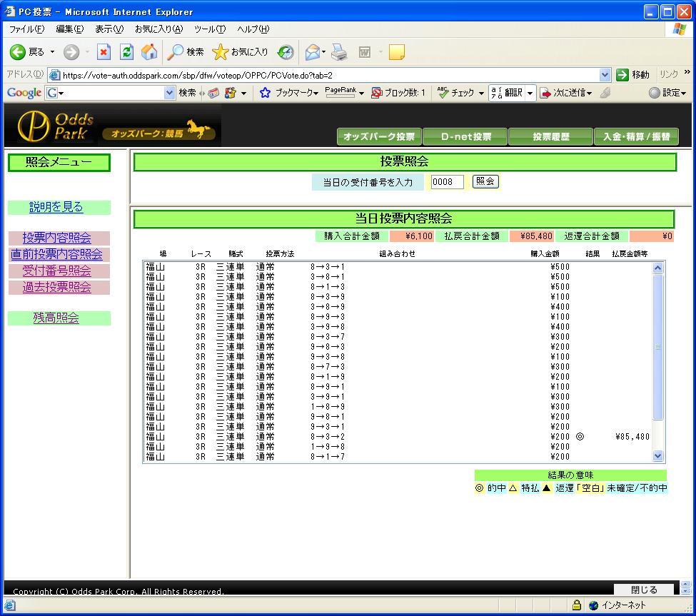Select the D-net投票 tab
The height and width of the screenshot is (616, 696).
[x=465, y=137]
